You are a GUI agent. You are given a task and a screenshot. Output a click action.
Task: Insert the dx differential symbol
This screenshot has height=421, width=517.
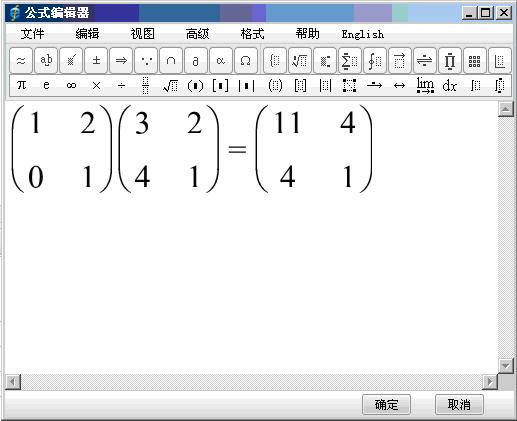point(450,86)
